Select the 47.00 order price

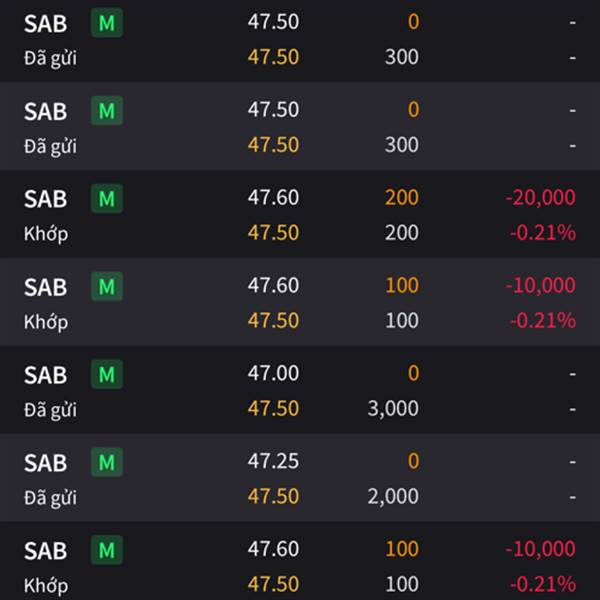pos(273,373)
